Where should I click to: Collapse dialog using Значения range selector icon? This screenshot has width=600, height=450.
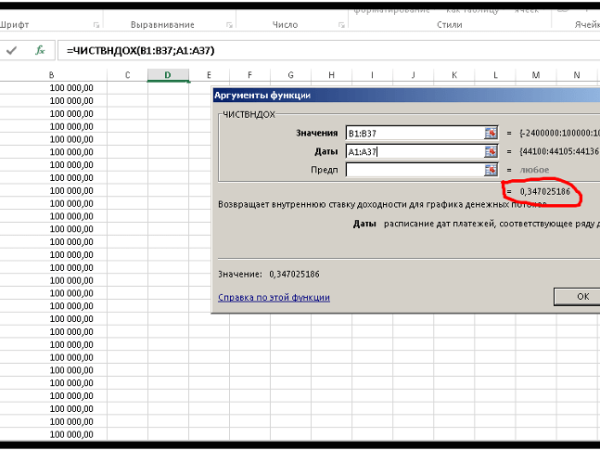(x=491, y=132)
